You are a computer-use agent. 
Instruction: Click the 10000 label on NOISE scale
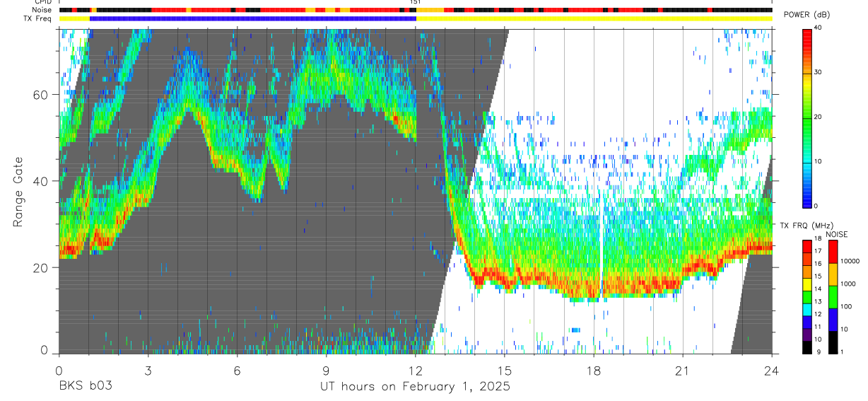850,260
